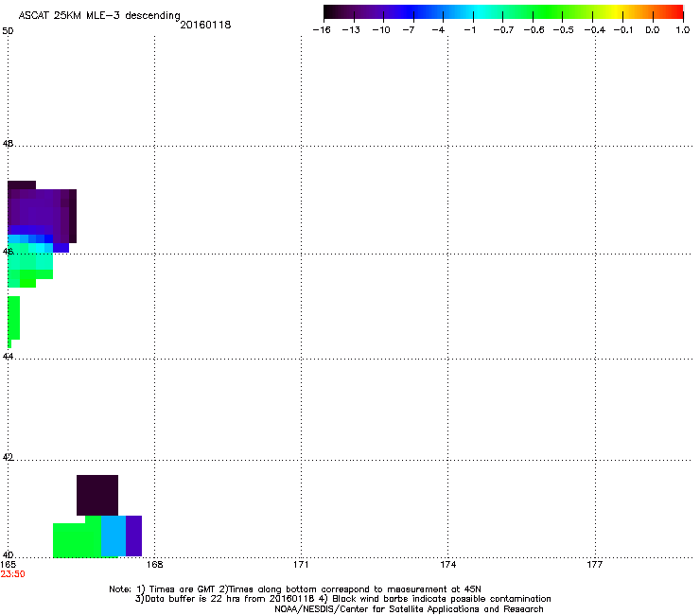
Task: Click the NOAA/NESDIS credit line
Action: 409,609
